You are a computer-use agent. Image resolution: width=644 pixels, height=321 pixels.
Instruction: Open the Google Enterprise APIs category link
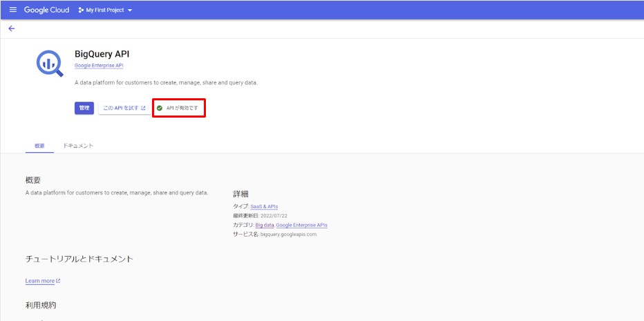tap(302, 226)
